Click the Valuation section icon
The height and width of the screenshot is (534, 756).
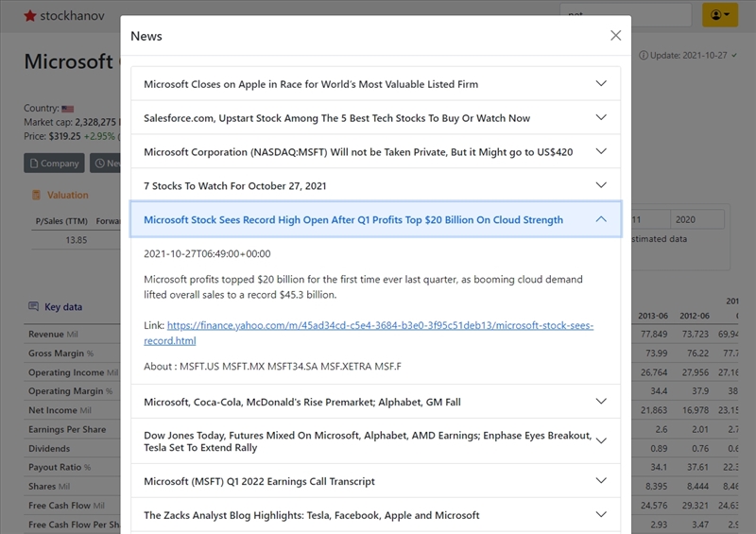[x=35, y=196]
